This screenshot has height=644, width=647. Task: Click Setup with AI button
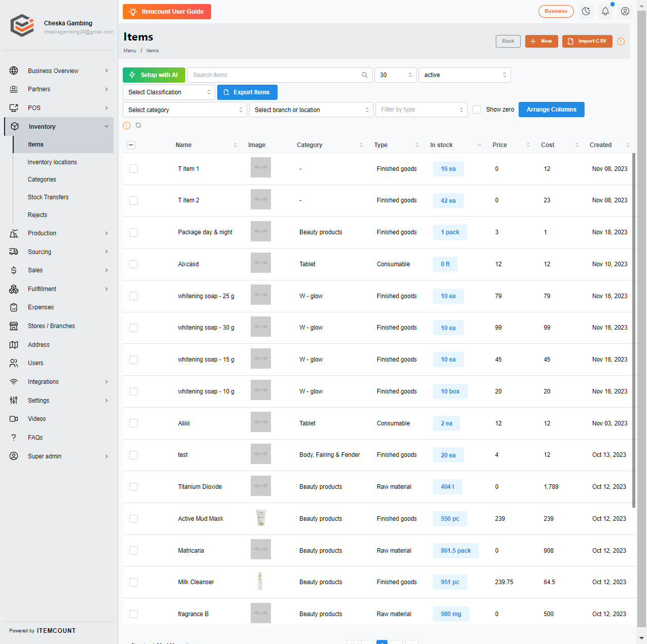pyautogui.click(x=154, y=75)
